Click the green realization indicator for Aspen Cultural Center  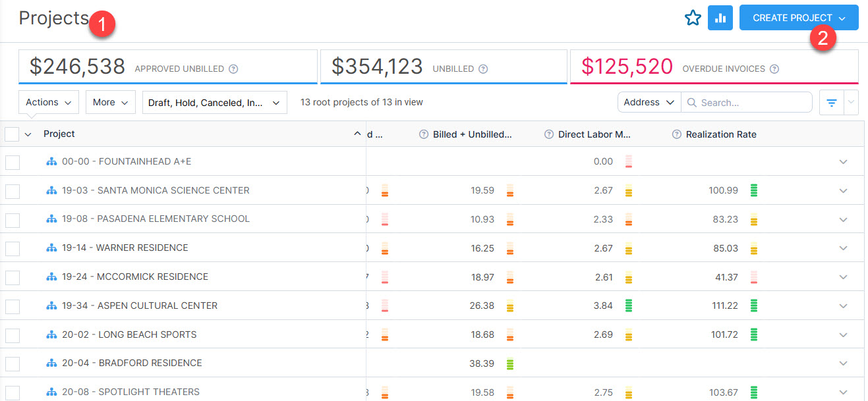click(x=754, y=306)
